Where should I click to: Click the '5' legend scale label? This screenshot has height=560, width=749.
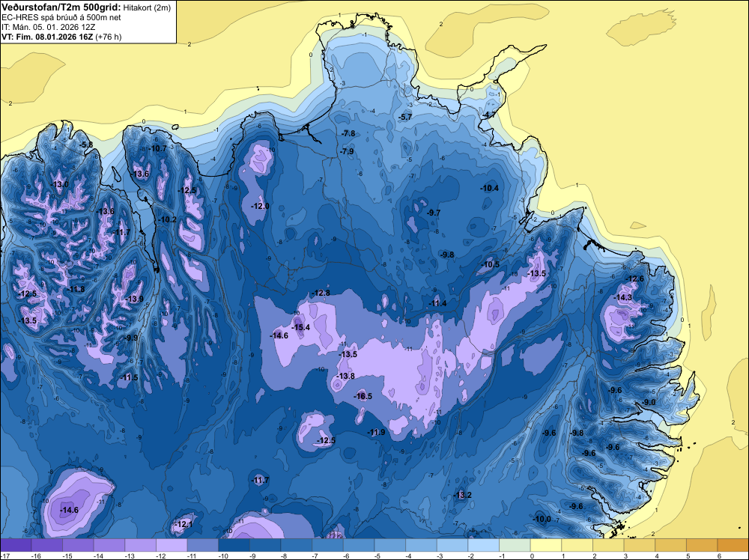pos(688,556)
